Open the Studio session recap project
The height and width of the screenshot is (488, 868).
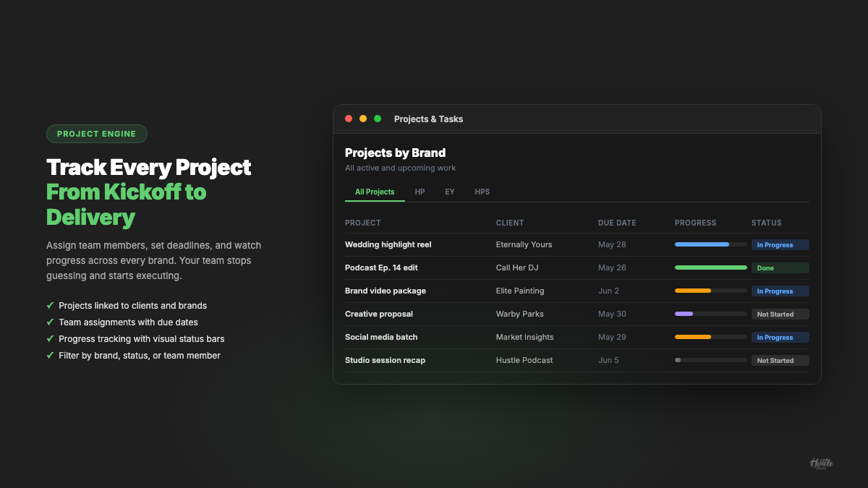pos(385,360)
